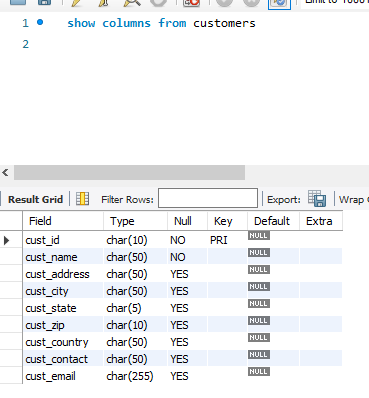This screenshot has width=369, height=398.
Task: Select the cust_name field cell
Action: point(63,257)
